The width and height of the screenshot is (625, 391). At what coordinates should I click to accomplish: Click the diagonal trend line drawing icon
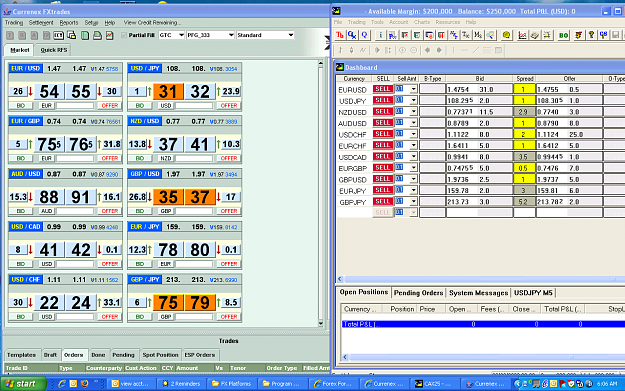click(x=476, y=50)
